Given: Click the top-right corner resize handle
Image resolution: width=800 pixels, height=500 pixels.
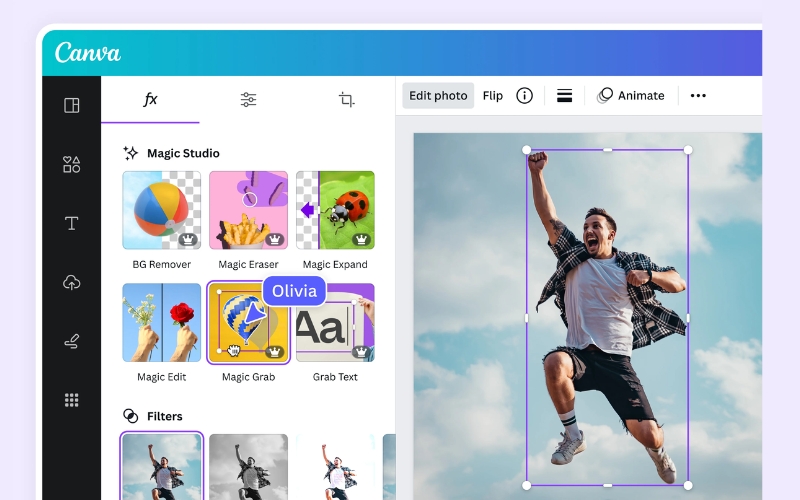Looking at the screenshot, I should point(688,150).
